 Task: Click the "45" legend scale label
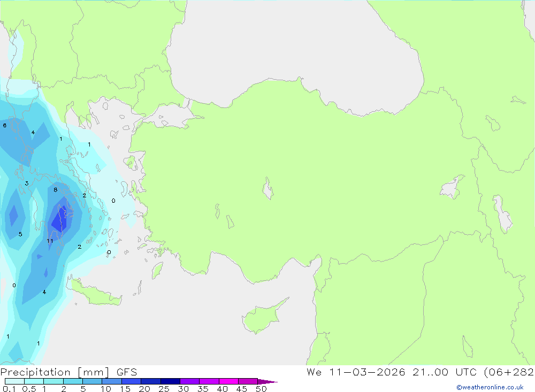242,389
